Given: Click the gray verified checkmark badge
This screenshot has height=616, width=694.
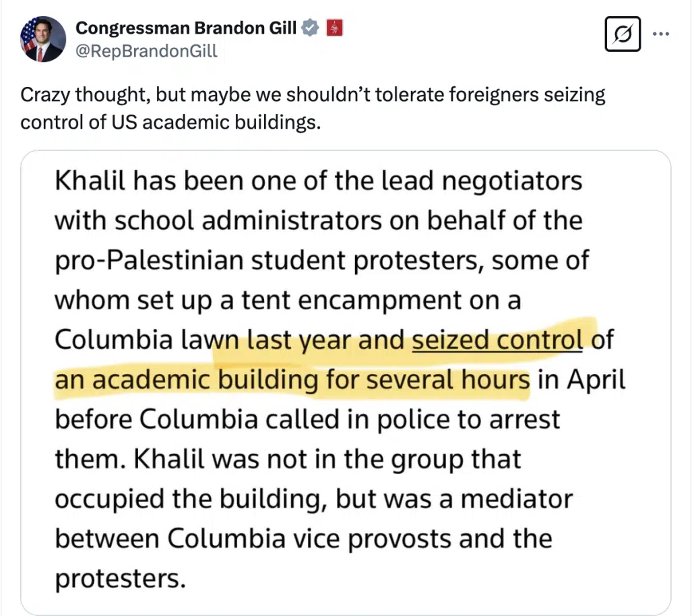Looking at the screenshot, I should (x=310, y=28).
